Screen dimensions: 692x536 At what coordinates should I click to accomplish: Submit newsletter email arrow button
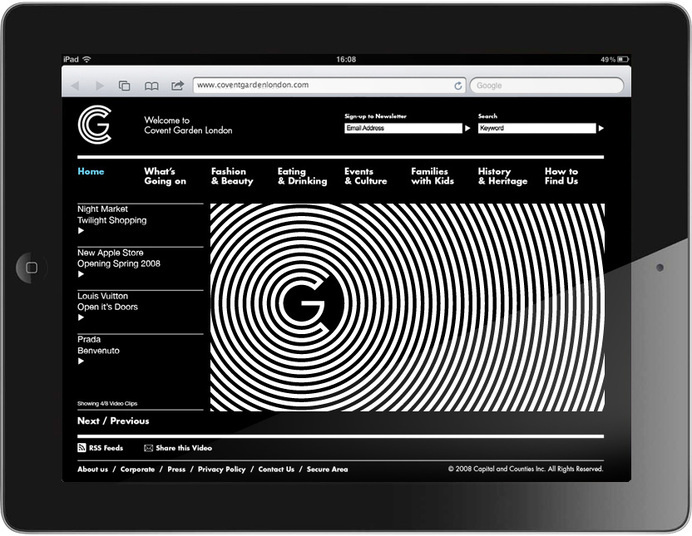click(x=467, y=128)
